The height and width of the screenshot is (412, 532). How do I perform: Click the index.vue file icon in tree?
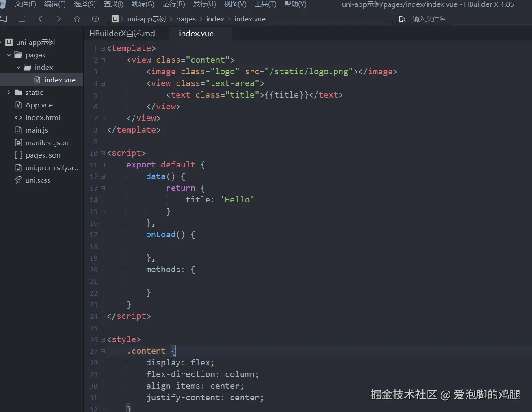pyautogui.click(x=37, y=80)
